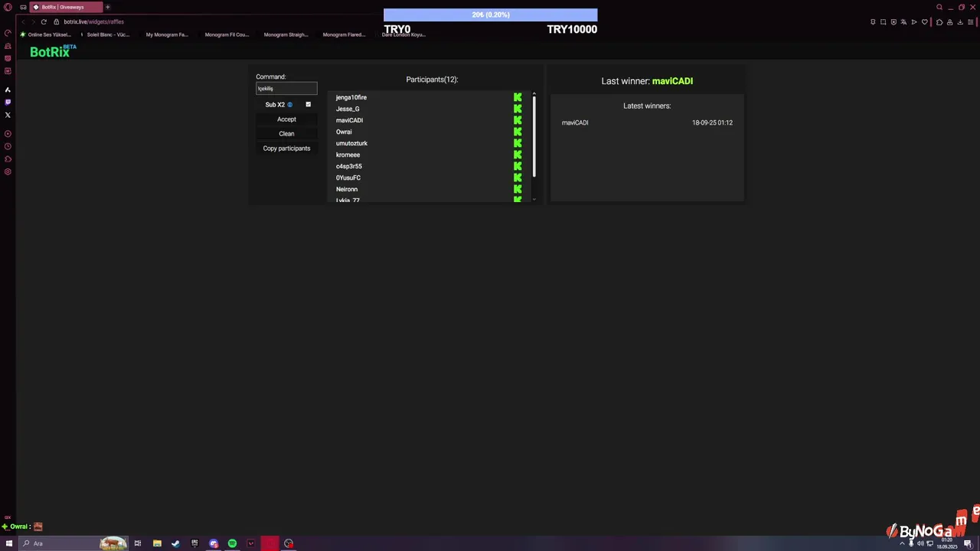Reload the BotRix page
Viewport: 980px width, 551px height.
click(44, 21)
